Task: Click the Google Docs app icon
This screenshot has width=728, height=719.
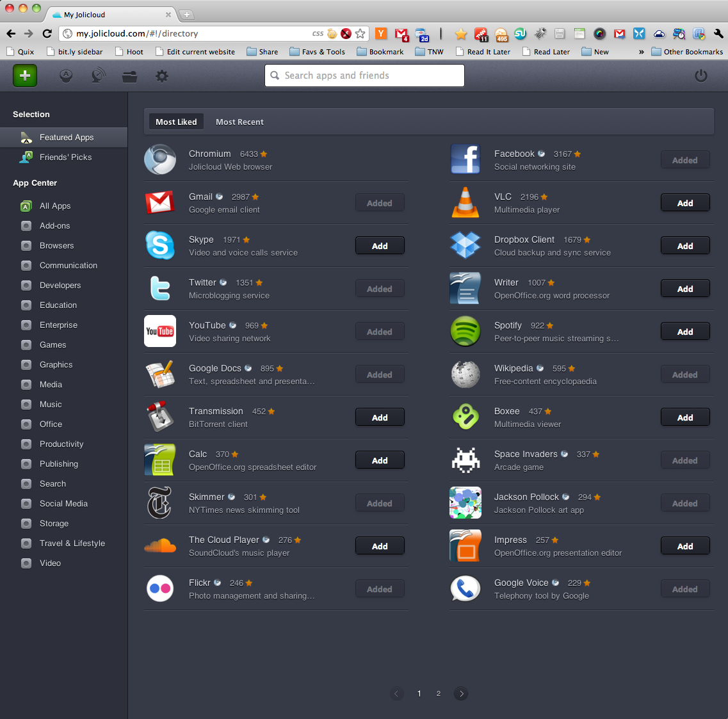Action: (x=160, y=374)
